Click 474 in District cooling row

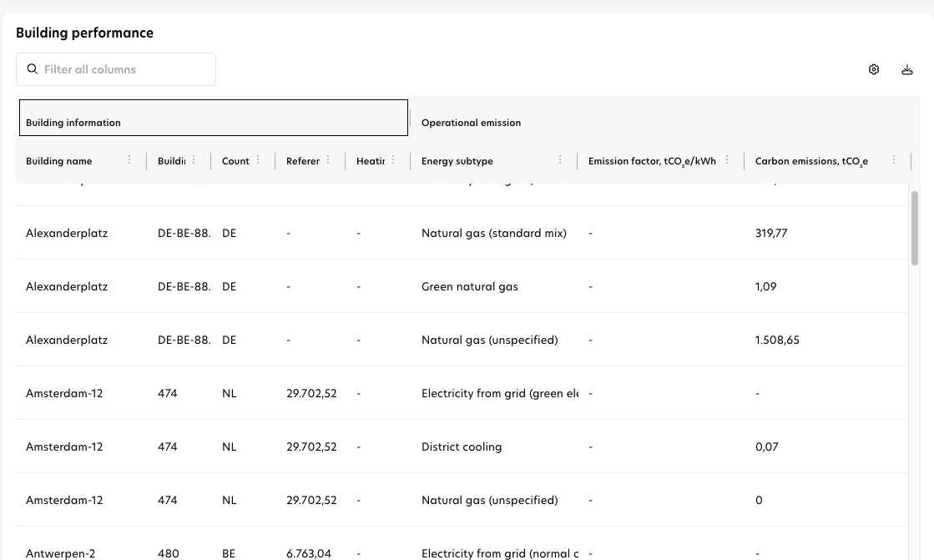tap(168, 446)
